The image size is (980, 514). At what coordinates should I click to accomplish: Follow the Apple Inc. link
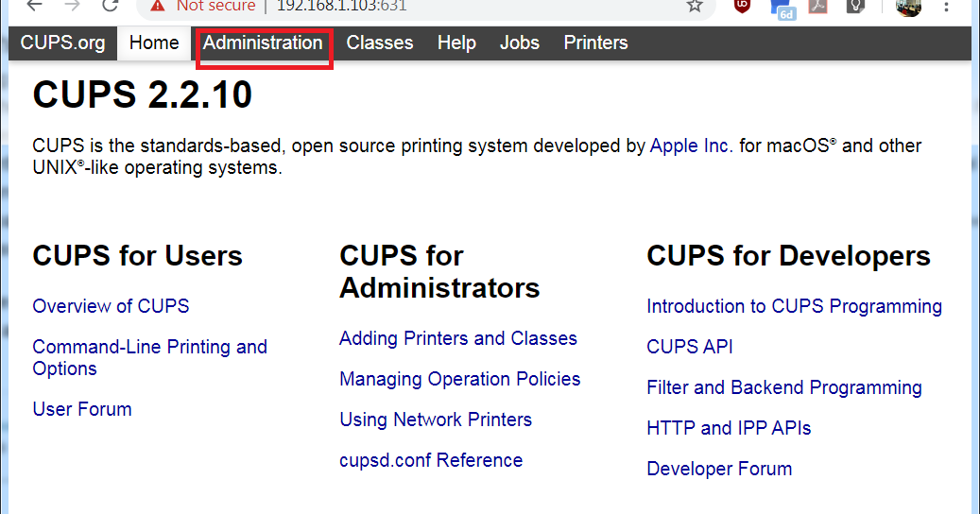[691, 146]
